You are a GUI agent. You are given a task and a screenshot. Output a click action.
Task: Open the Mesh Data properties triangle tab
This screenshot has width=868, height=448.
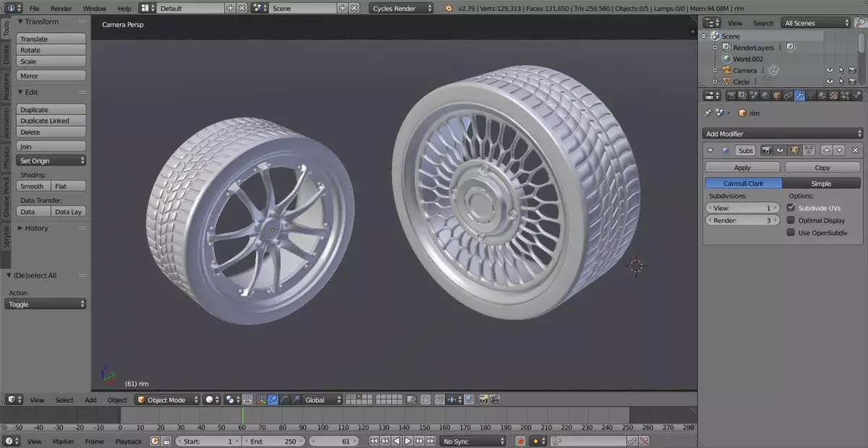tap(811, 95)
